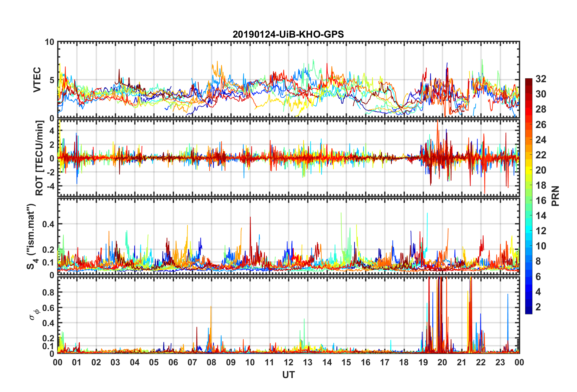
Task: Click the sigma-phi y-axis label
Action: [x=34, y=314]
